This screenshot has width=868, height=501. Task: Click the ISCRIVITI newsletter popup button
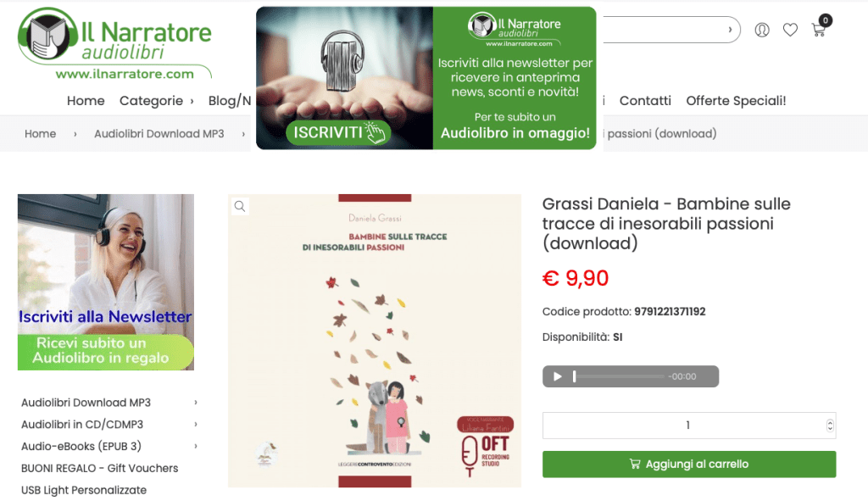[x=338, y=132]
